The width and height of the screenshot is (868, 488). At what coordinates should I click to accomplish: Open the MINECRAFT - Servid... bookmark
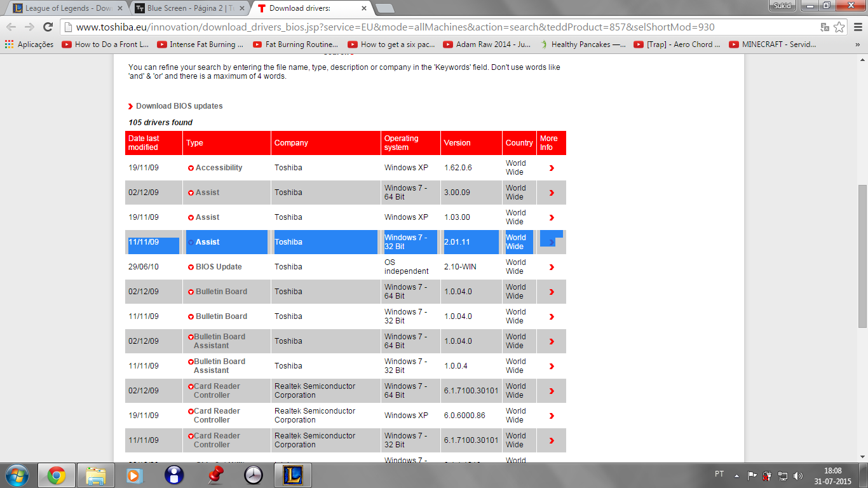773,44
